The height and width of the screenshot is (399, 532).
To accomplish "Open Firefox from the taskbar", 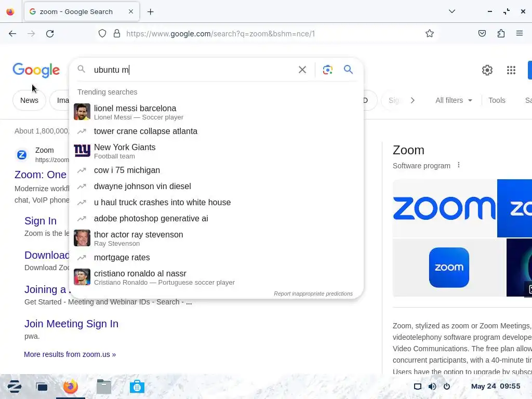I will point(71,387).
